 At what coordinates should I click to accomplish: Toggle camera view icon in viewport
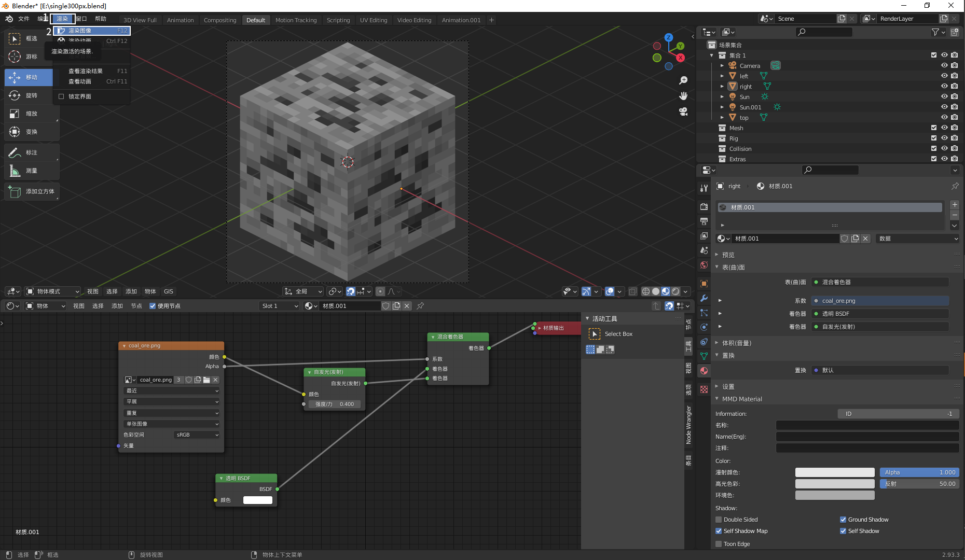pyautogui.click(x=683, y=111)
